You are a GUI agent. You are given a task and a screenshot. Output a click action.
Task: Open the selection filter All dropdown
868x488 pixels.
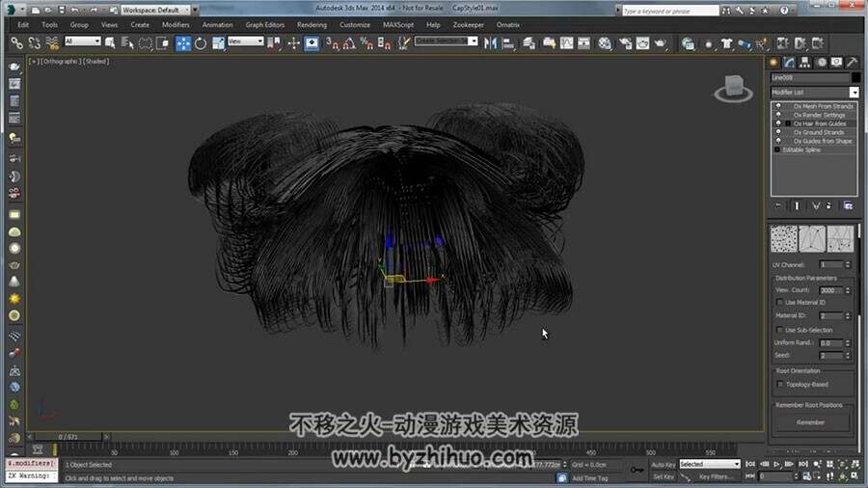pos(83,41)
